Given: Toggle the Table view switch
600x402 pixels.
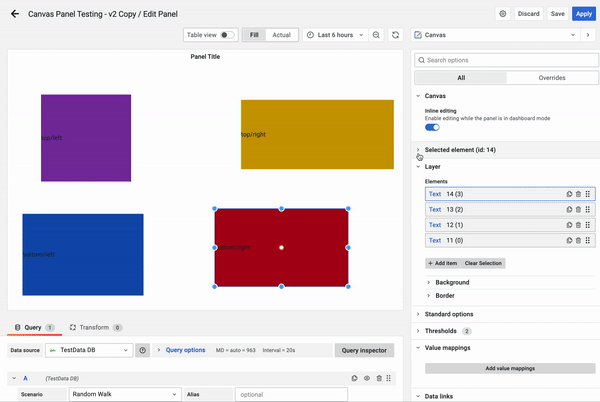Looking at the screenshot, I should tap(228, 34).
